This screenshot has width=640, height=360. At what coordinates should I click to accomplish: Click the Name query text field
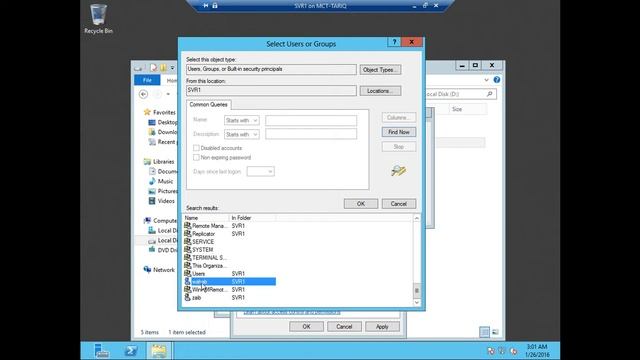311,120
